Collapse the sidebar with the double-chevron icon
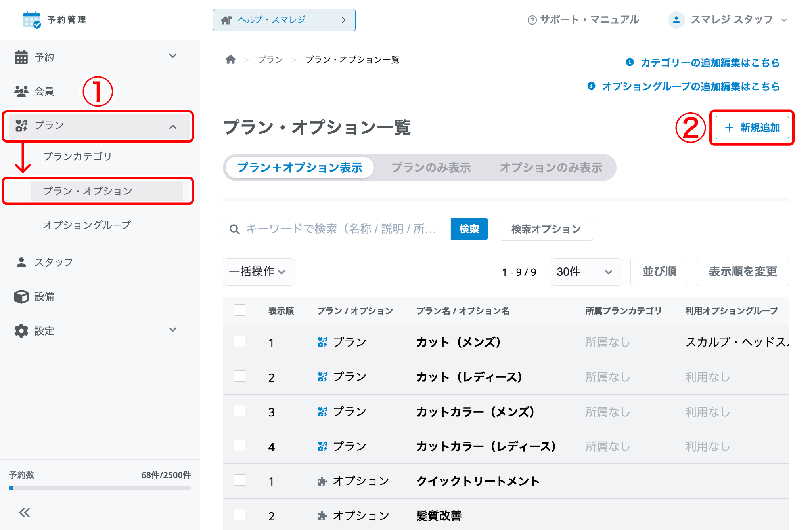The height and width of the screenshot is (530, 812). coord(25,513)
